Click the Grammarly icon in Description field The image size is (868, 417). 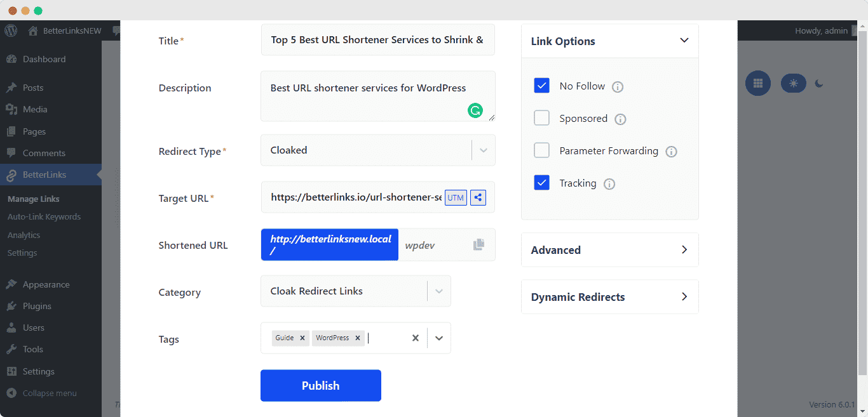tap(475, 110)
